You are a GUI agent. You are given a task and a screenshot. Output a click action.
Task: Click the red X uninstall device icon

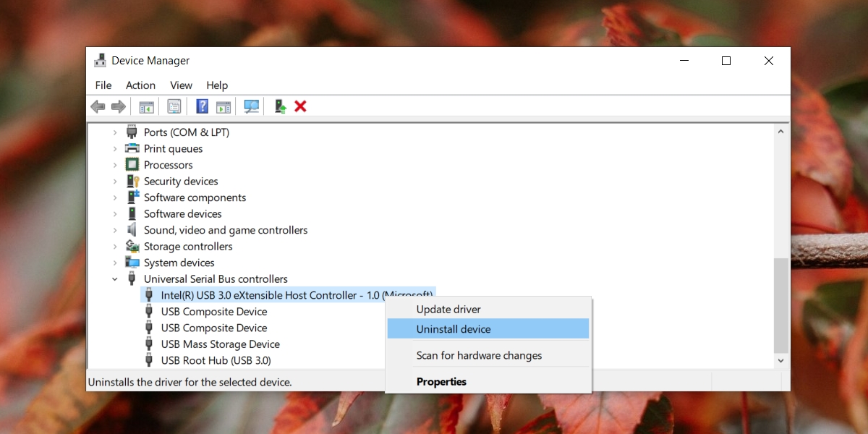coord(301,106)
